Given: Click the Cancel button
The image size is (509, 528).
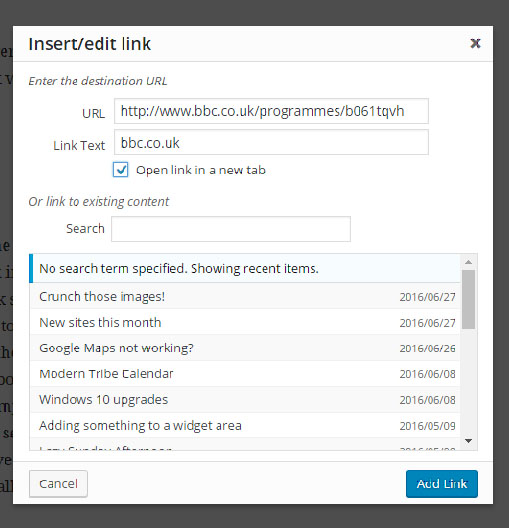Looking at the screenshot, I should coord(58,484).
